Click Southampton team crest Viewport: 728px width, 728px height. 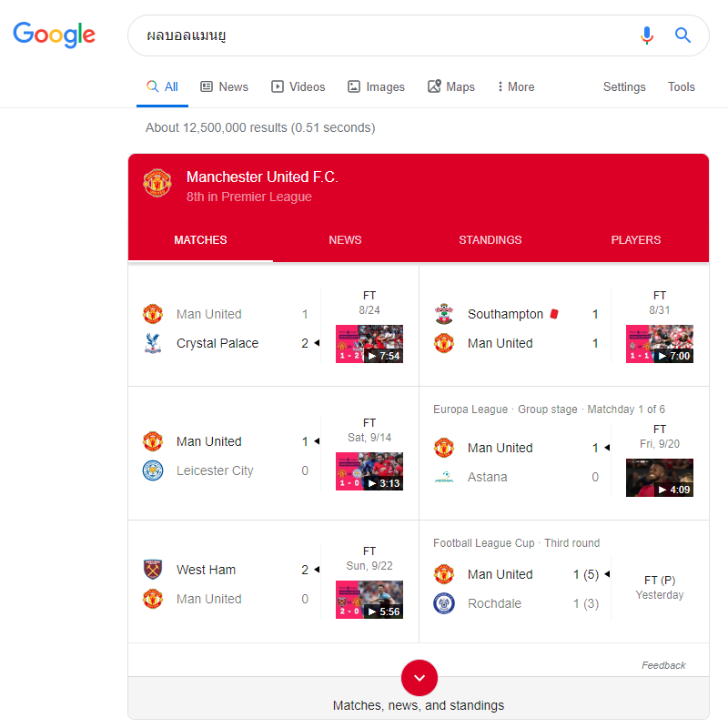click(443, 314)
